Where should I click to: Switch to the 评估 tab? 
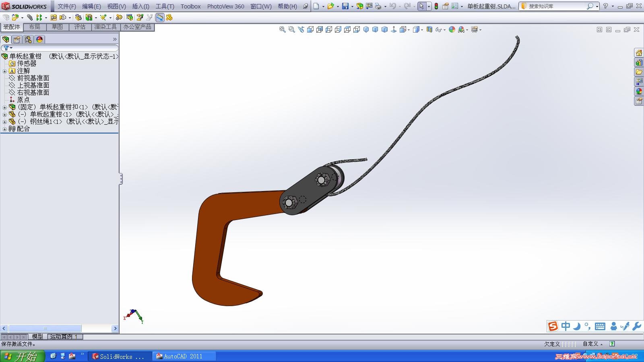(80, 27)
